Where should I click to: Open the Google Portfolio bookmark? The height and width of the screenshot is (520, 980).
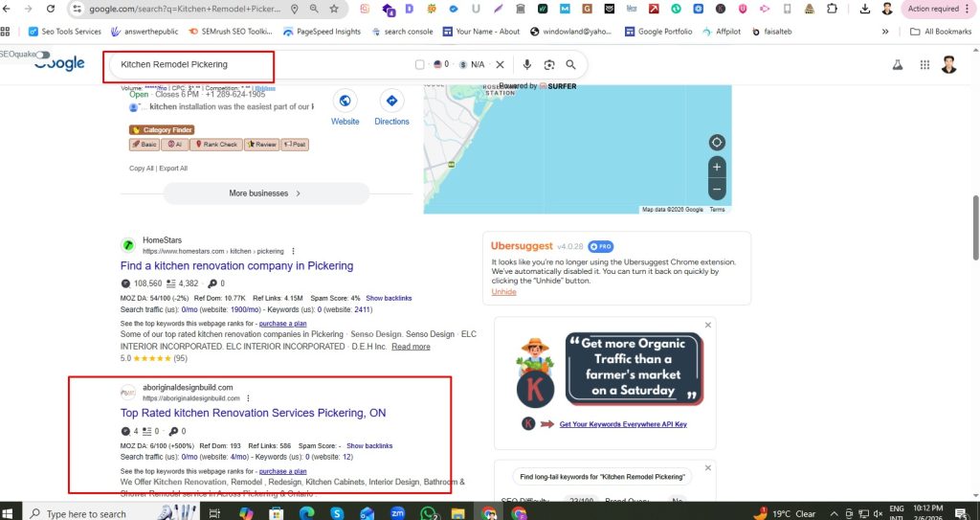pos(658,32)
